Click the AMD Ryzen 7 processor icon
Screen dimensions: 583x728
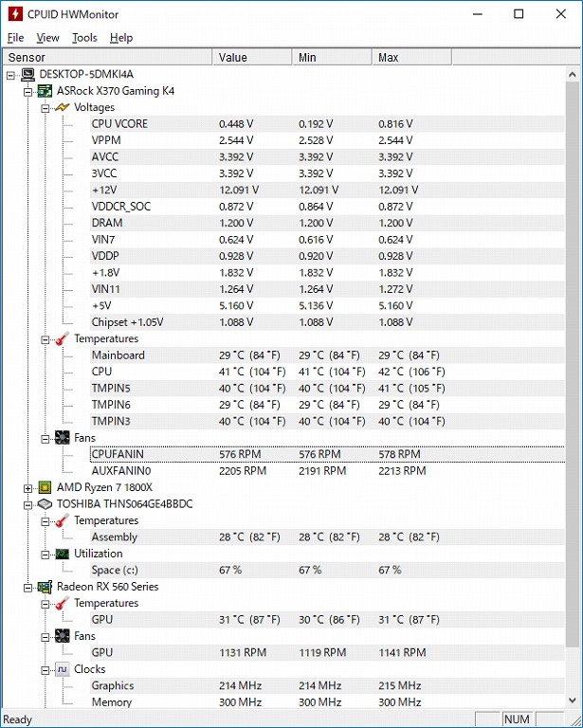(45, 487)
